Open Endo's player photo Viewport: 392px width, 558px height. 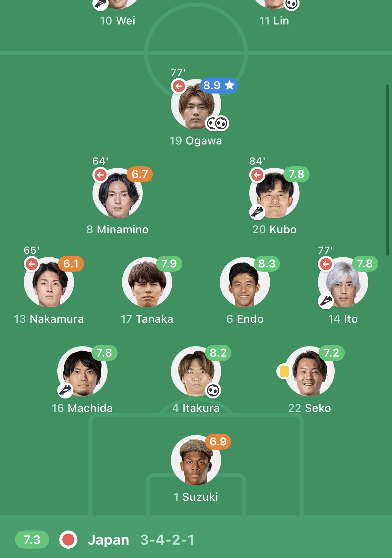click(x=245, y=282)
